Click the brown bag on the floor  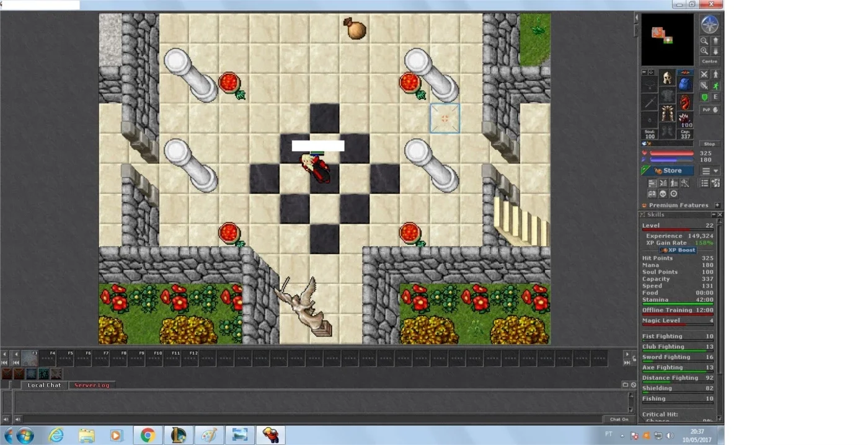(x=355, y=28)
